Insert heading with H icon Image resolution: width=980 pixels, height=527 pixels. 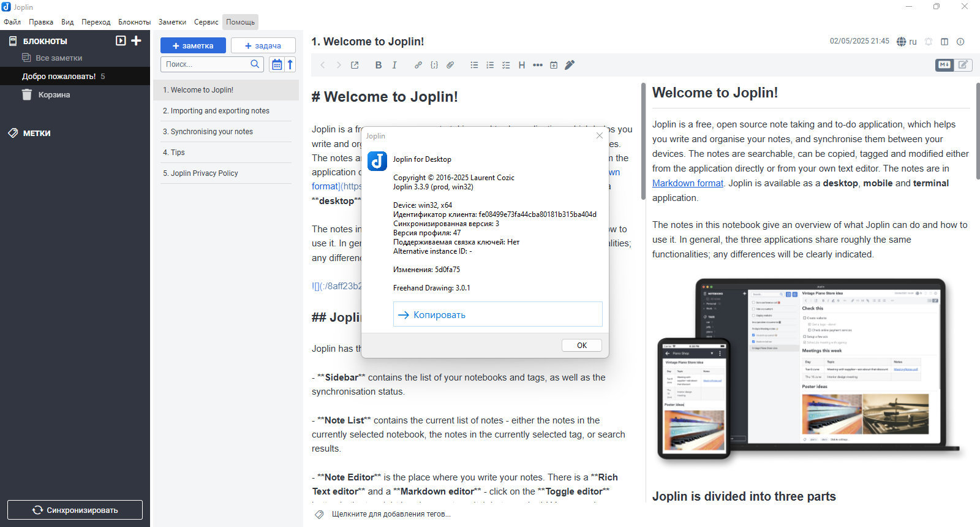[x=522, y=65]
